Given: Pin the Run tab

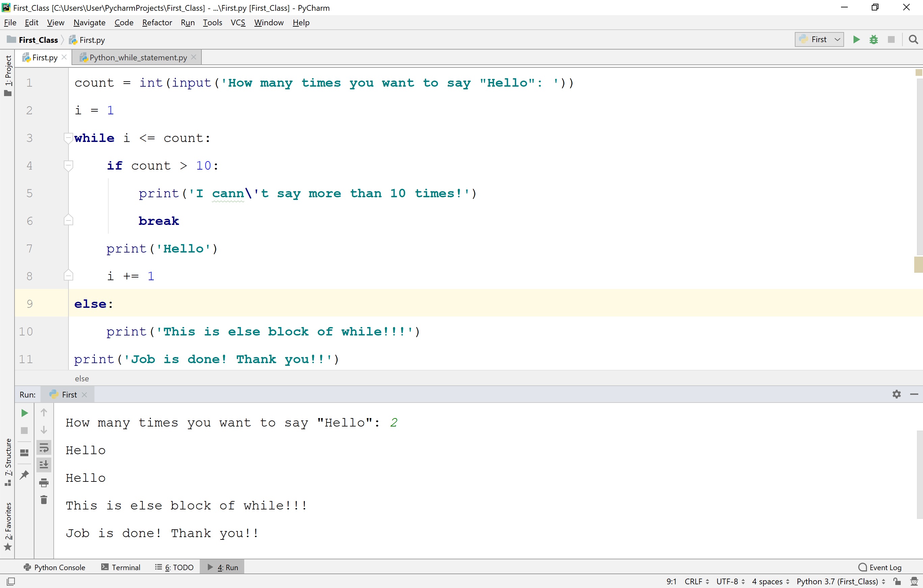Looking at the screenshot, I should tap(24, 475).
